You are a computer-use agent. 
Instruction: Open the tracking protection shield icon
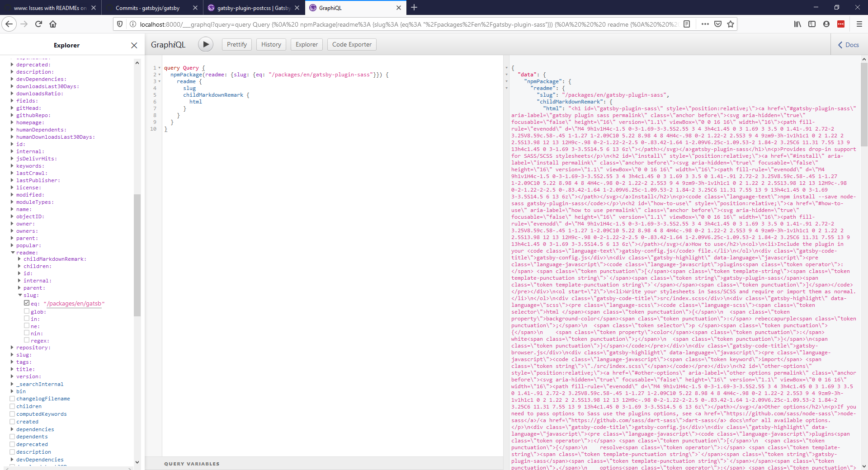(120, 24)
